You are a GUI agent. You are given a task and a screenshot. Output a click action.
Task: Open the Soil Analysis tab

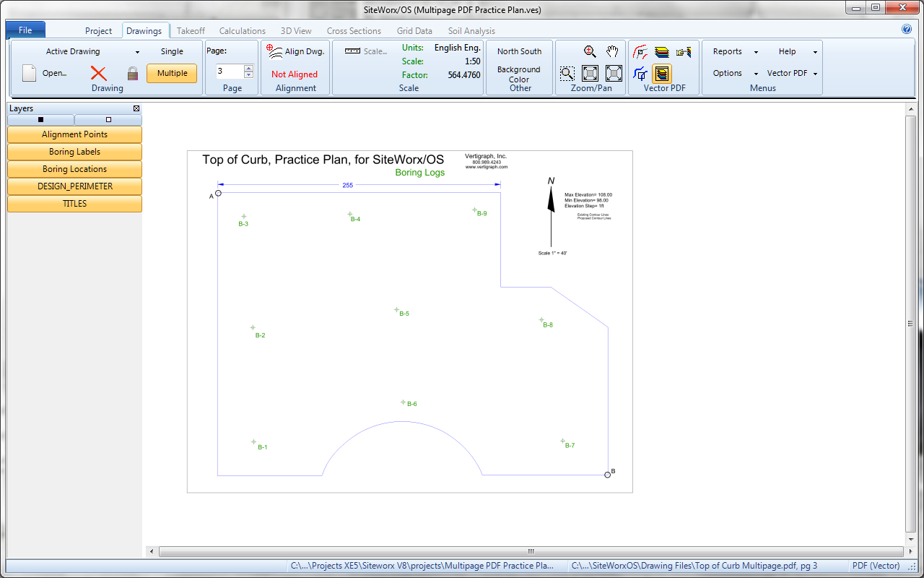472,31
